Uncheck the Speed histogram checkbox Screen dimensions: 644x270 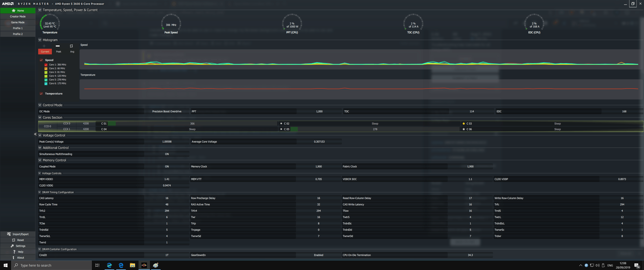coord(41,60)
